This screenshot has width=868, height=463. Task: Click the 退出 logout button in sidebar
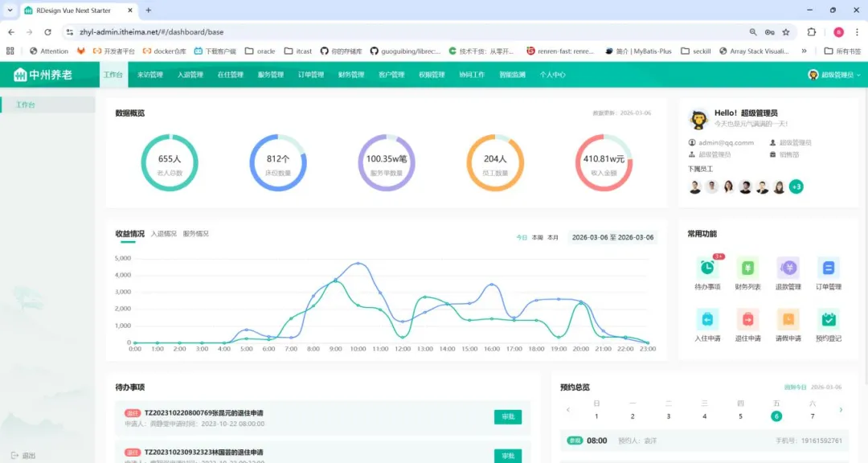coord(23,456)
